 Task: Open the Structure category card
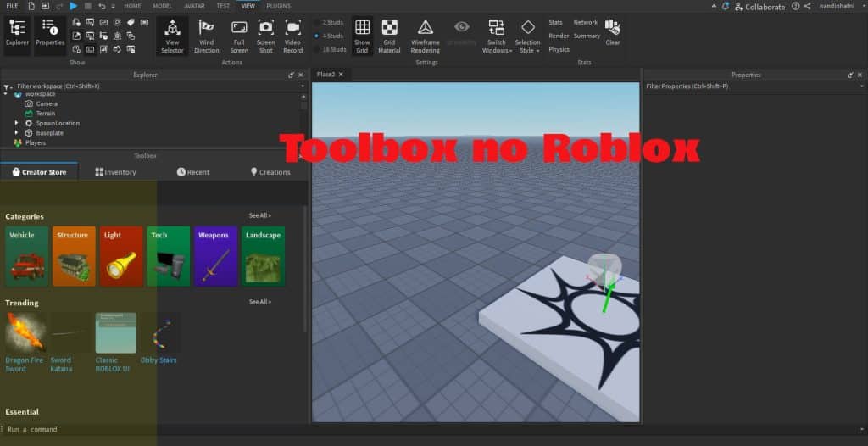point(75,256)
